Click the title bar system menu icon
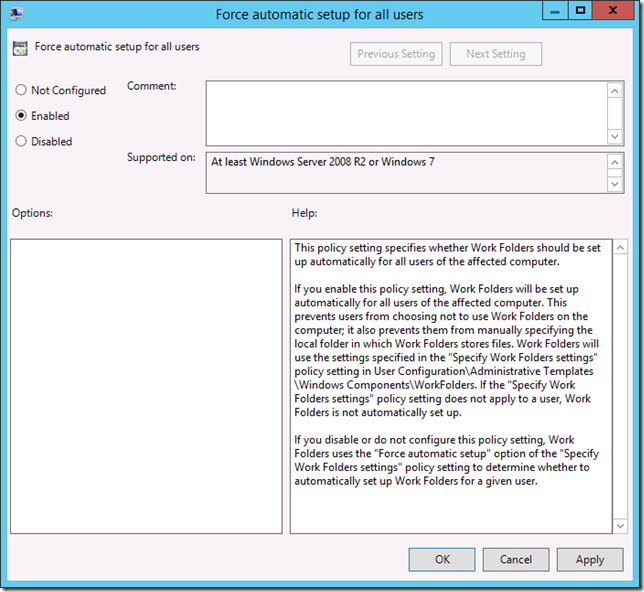 point(18,15)
